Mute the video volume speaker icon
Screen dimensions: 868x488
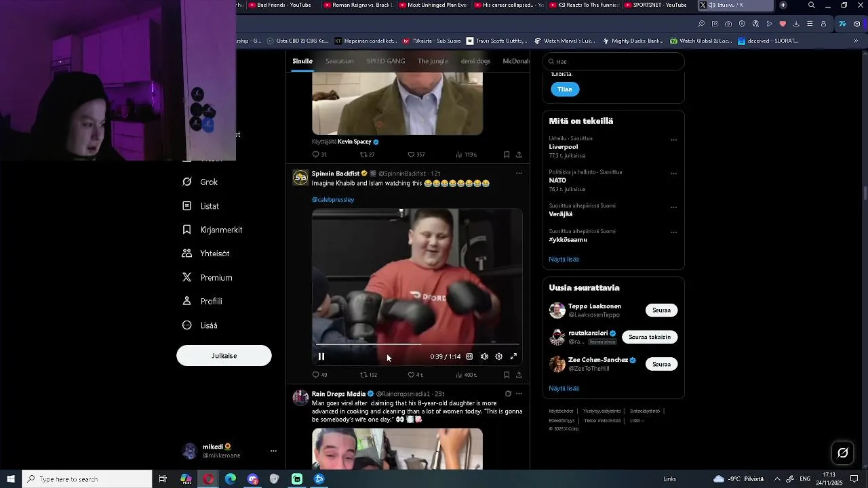(484, 357)
